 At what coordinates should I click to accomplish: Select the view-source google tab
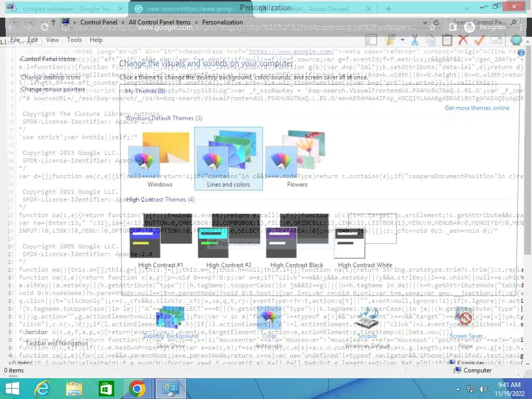click(192, 9)
